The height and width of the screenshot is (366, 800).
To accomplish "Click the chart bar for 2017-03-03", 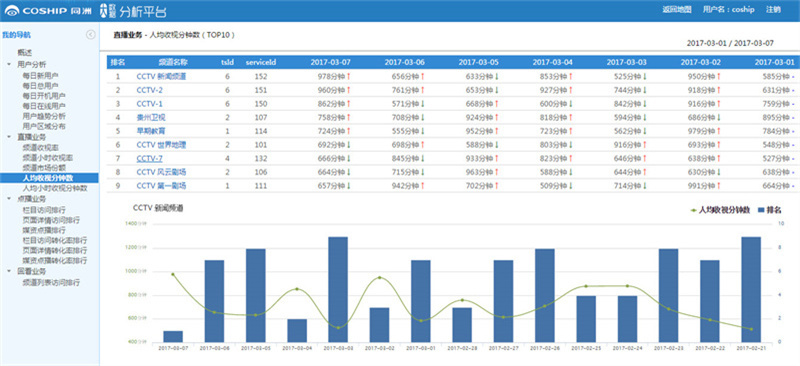I will click(x=338, y=289).
